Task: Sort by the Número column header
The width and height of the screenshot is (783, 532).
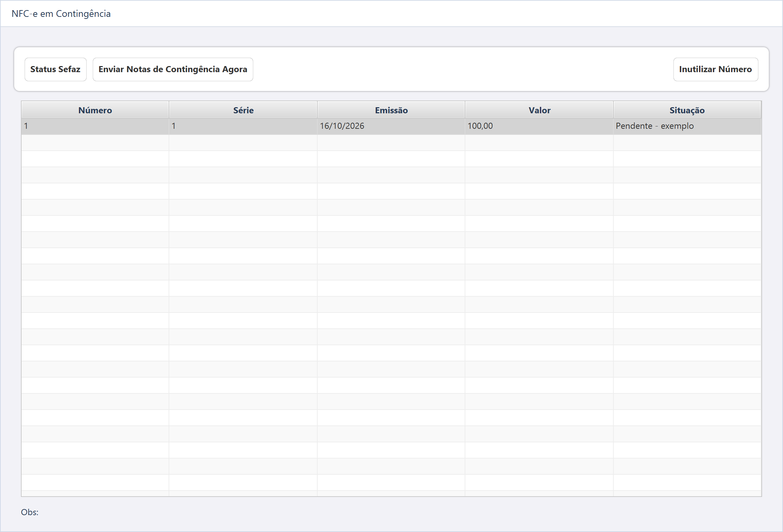Action: [95, 110]
